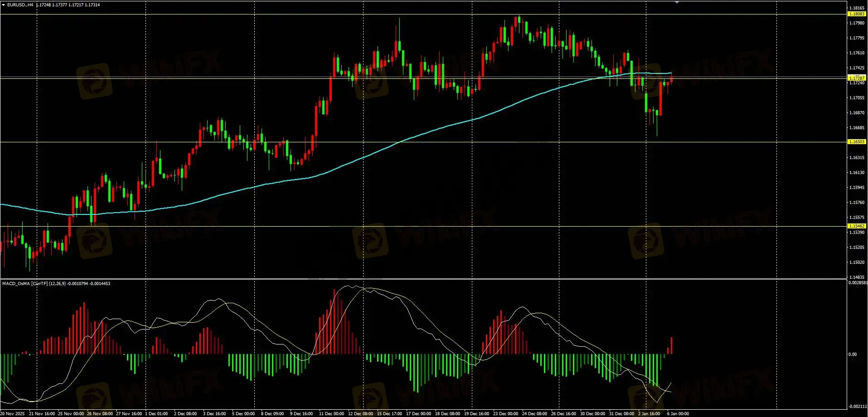Click the 8 Dec 09:00 time label
Image resolution: width=868 pixels, height=417 pixels.
tap(272, 414)
